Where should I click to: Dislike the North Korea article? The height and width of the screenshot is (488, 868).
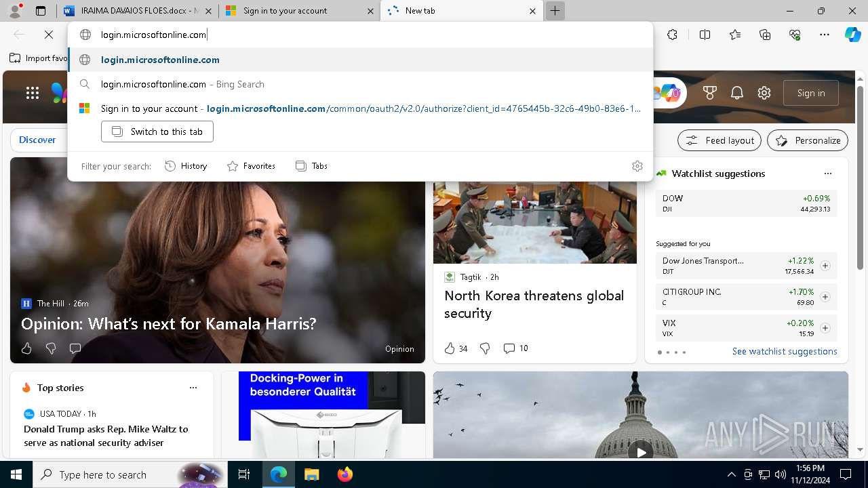(485, 348)
